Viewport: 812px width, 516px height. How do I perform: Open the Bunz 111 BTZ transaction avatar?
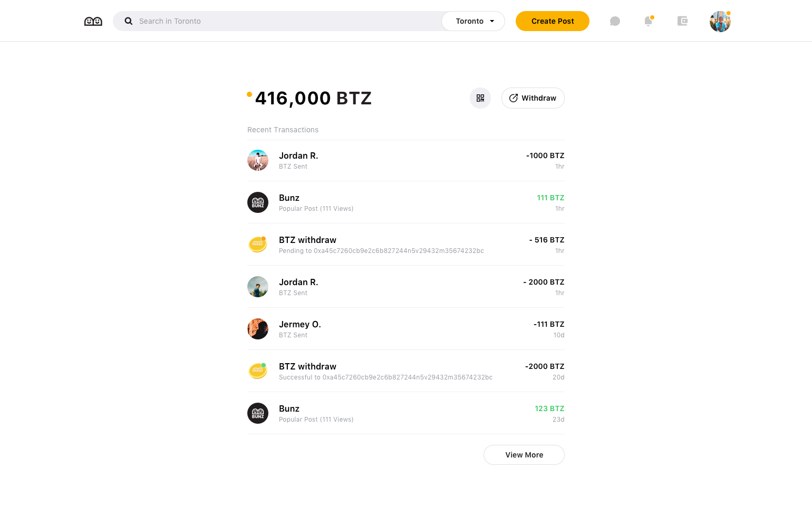coord(258,202)
